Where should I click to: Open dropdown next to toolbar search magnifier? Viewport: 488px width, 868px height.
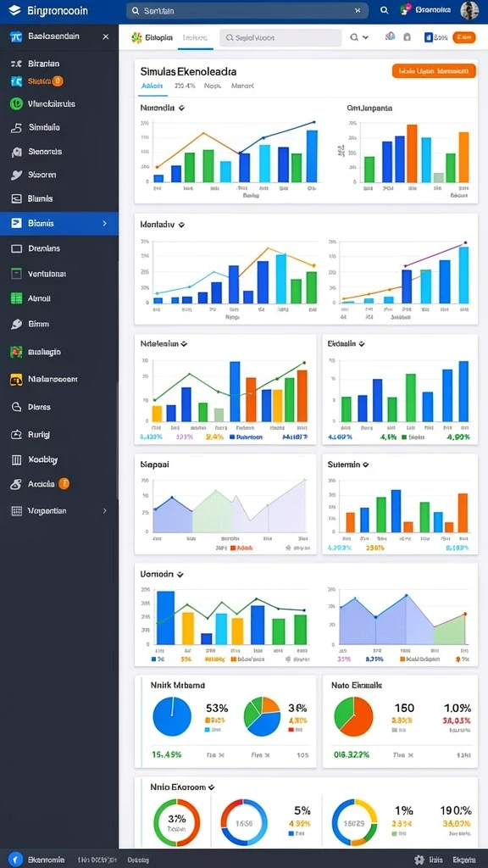[365, 37]
